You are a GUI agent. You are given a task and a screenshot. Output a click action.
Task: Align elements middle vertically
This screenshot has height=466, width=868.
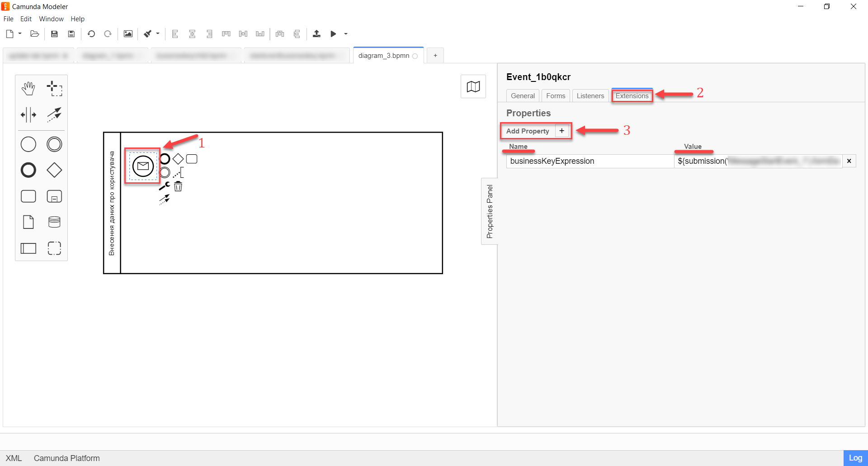click(243, 34)
